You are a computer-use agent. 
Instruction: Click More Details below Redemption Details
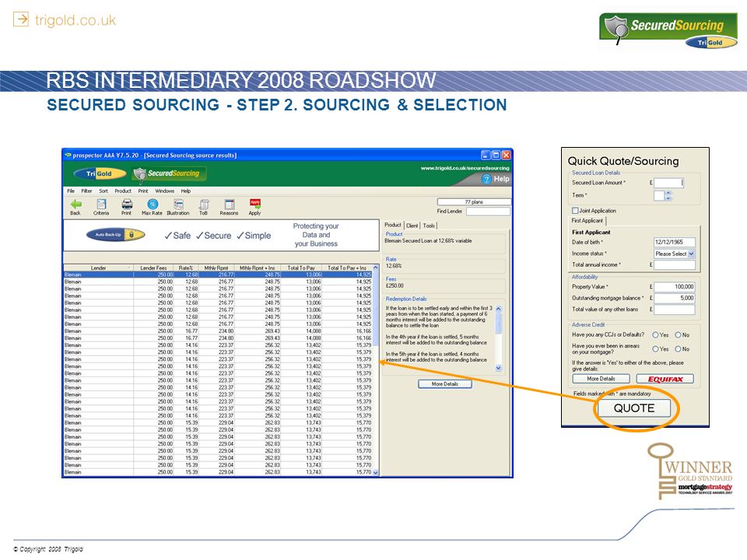tap(445, 383)
